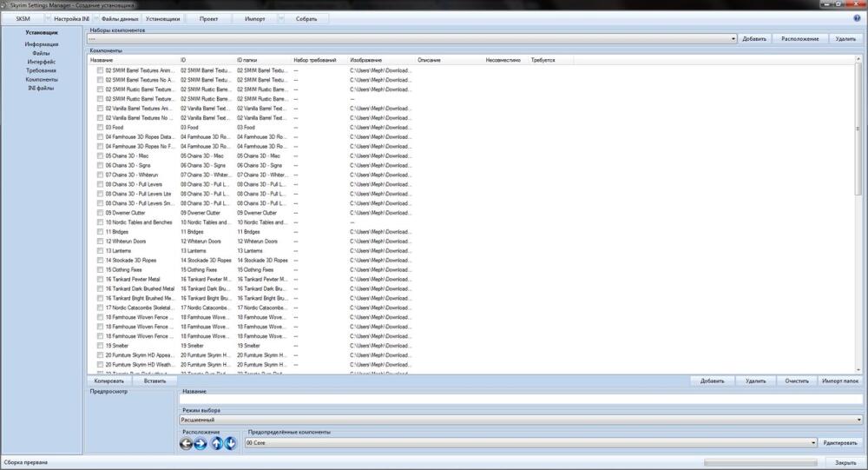Click the components list vertical scrollbar thumb

(x=858, y=129)
